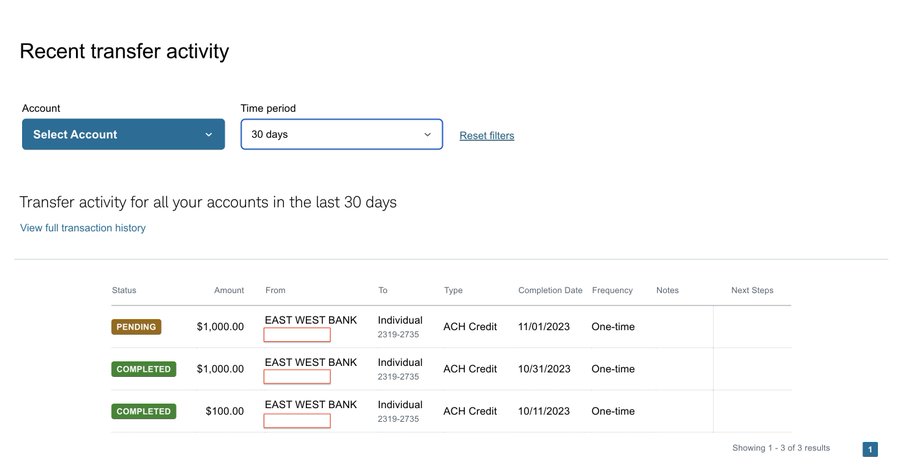The height and width of the screenshot is (466, 900).
Task: Click the Type column header
Action: tap(453, 290)
